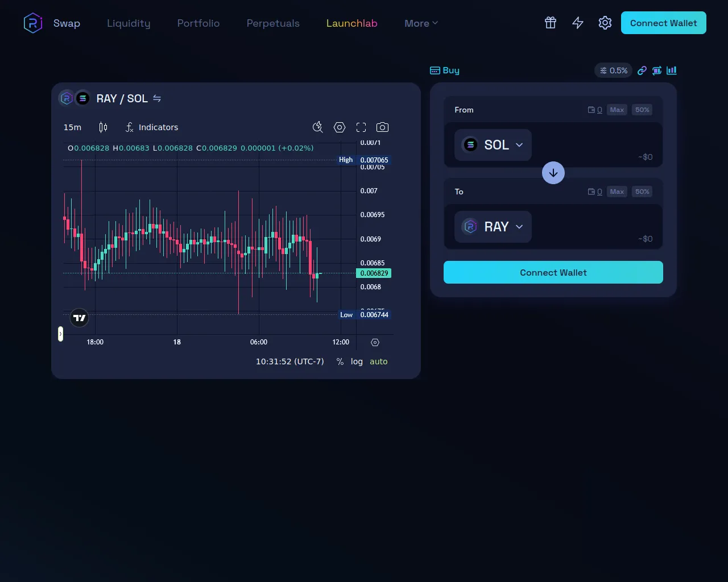Image resolution: width=728 pixels, height=582 pixels.
Task: Click the RAY / SOL pair title
Action: point(122,98)
